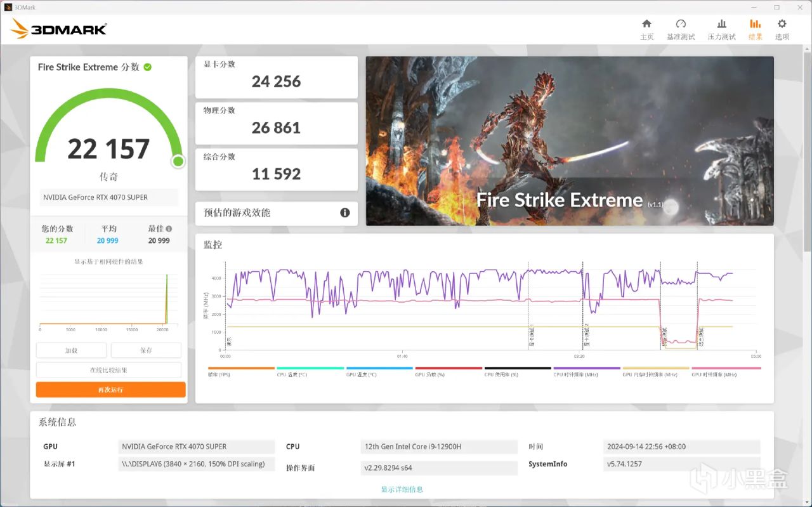812x507 pixels.
Task: Toggle the GPU 内存时钟频率 (MHz) legend series
Action: 656,372
